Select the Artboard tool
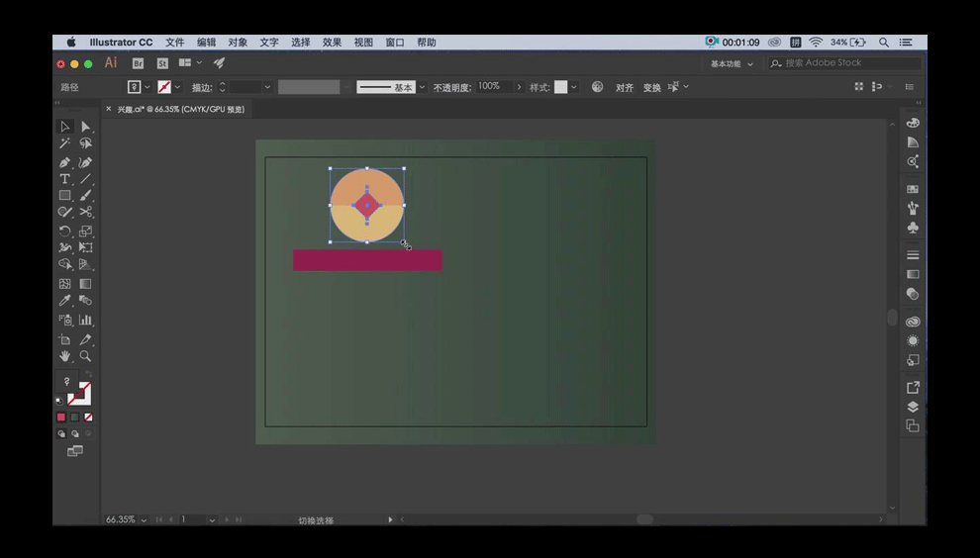980x558 pixels. [64, 339]
